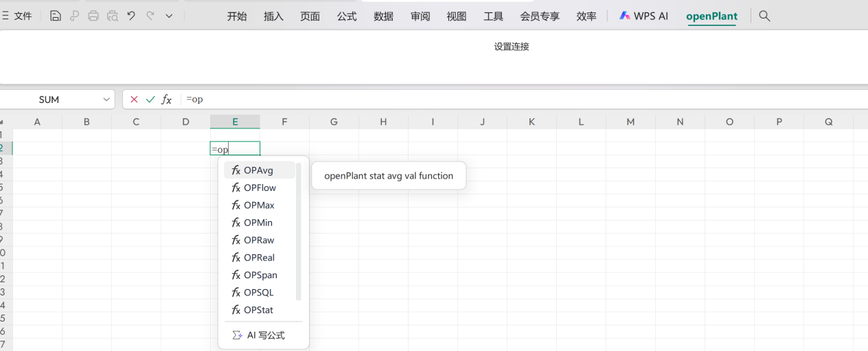Switch to the 视图 tab
Screen dimensions: 868x351
pyautogui.click(x=457, y=16)
